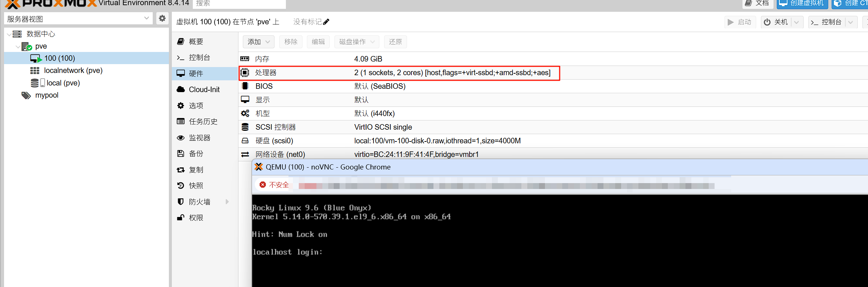Open the Cloud-Init menu item

pos(204,90)
